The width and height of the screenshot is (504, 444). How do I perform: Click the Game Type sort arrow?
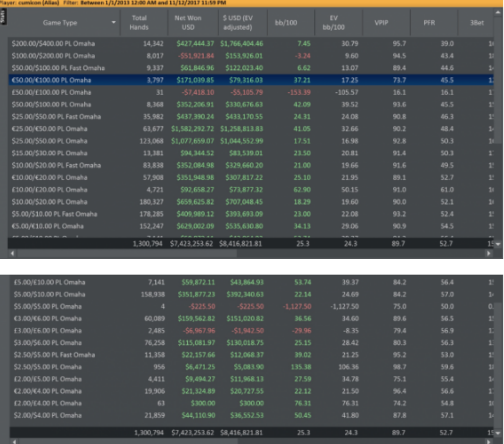(114, 23)
